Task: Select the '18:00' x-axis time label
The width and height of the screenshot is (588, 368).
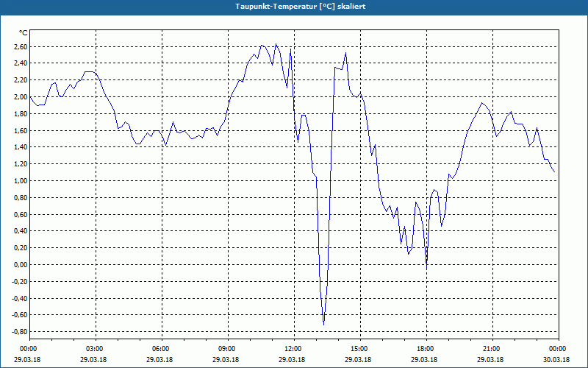Action: (x=425, y=349)
